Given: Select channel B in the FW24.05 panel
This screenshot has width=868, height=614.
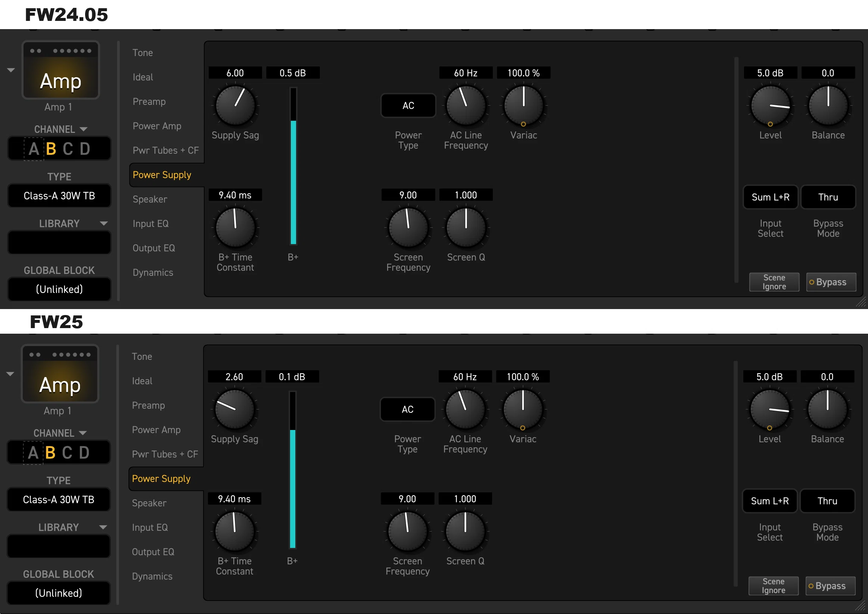Looking at the screenshot, I should coord(51,149).
